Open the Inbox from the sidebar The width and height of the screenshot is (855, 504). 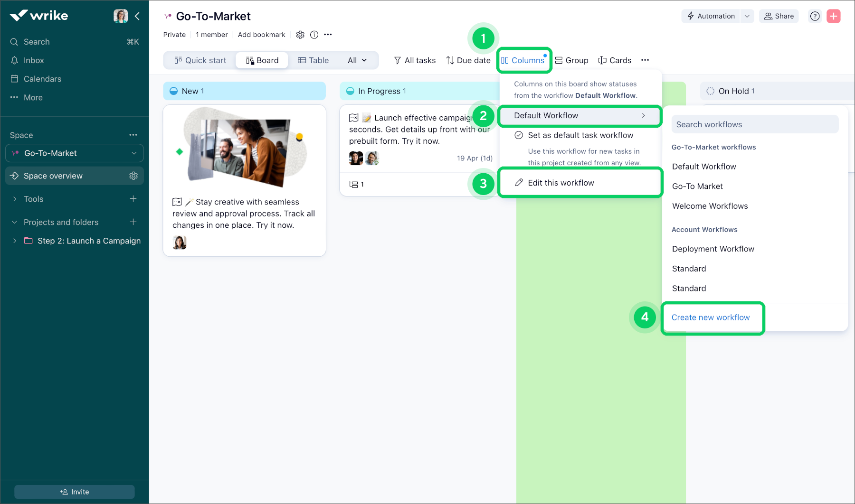[x=33, y=60]
